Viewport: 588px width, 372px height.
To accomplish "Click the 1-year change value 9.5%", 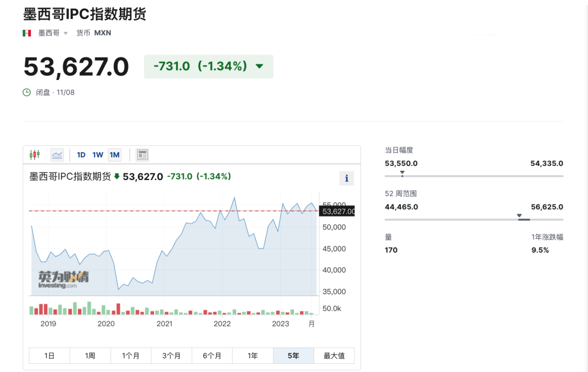I will click(540, 250).
